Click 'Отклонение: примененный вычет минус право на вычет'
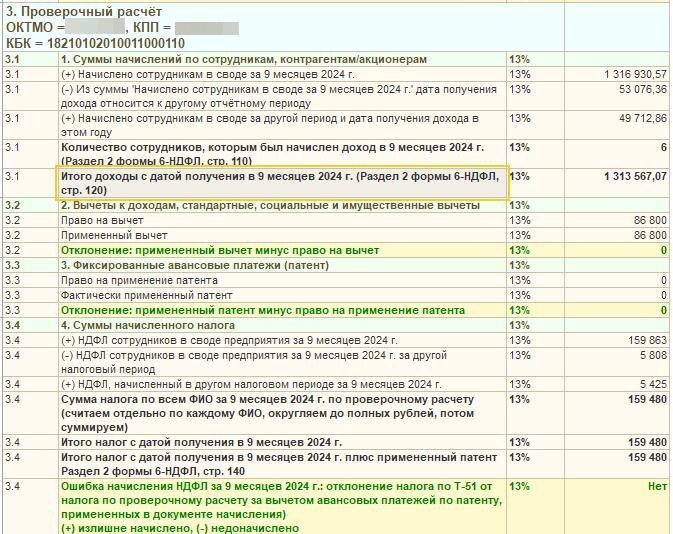This screenshot has width=673, height=534. [x=220, y=250]
